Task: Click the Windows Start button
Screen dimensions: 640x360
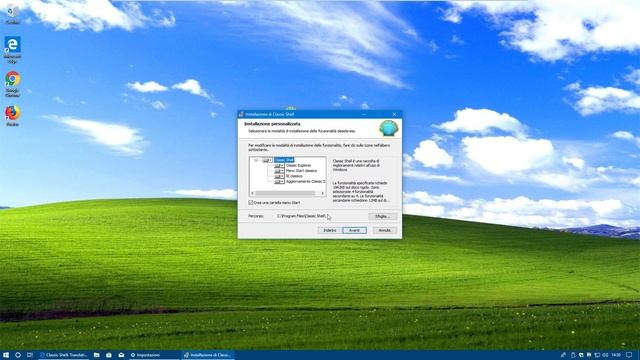Action: [6, 355]
